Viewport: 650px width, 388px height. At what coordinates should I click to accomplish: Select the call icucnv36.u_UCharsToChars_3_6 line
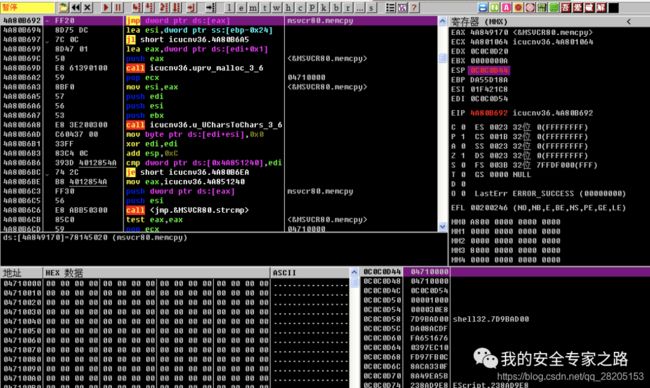204,125
